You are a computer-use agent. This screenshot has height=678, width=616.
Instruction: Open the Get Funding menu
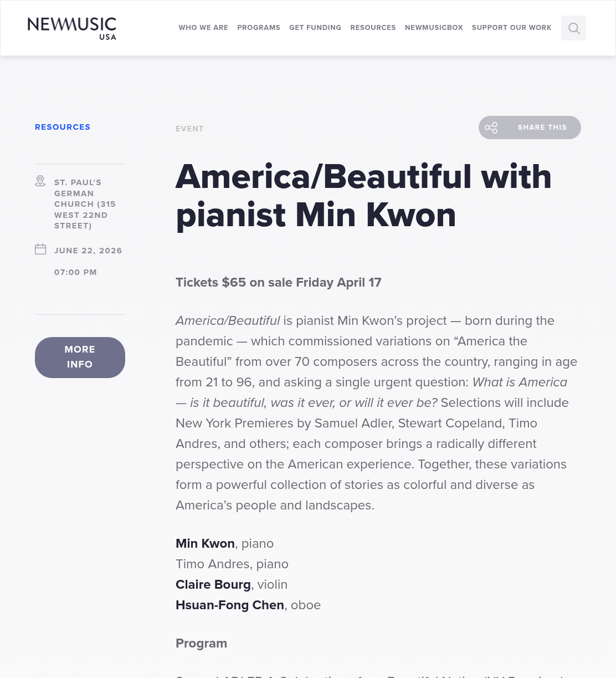[315, 28]
